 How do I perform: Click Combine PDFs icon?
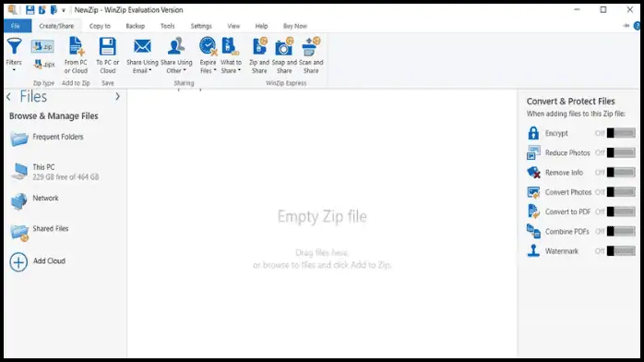click(533, 232)
